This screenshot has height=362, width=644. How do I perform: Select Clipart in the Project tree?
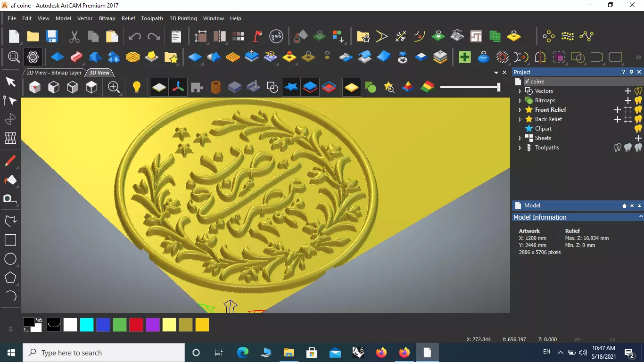(543, 129)
